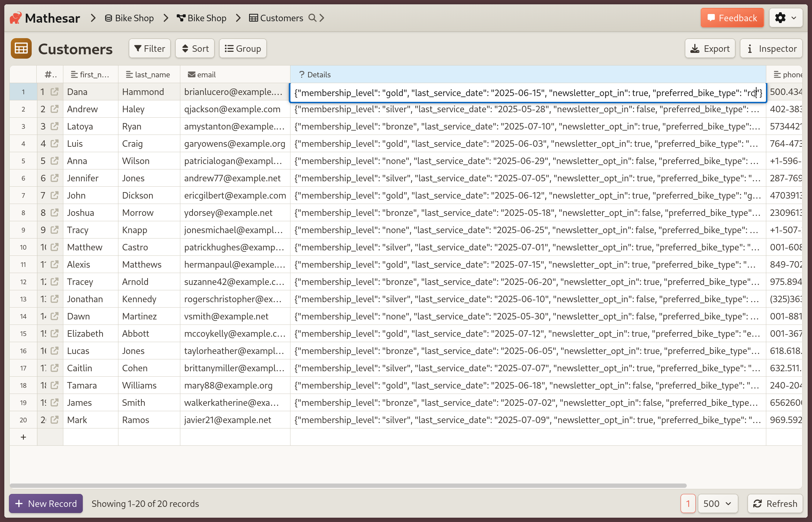The height and width of the screenshot is (522, 812).
Task: Open the 500 page size dropdown
Action: (x=717, y=504)
